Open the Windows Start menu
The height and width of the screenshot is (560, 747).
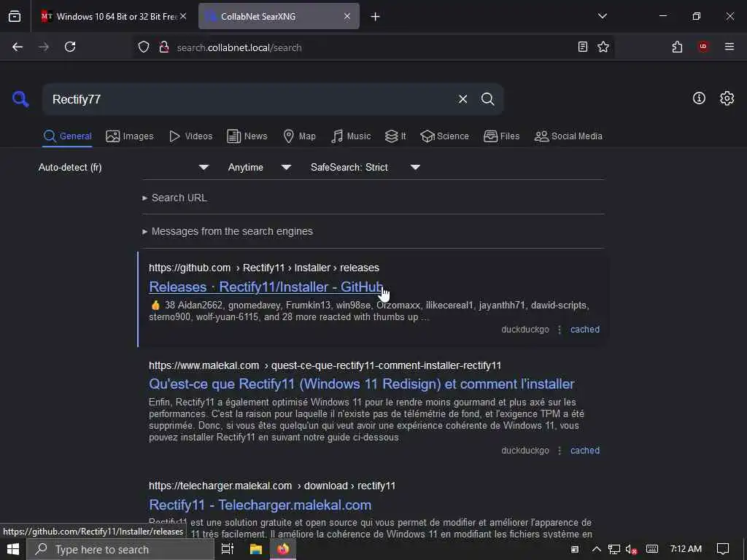tap(13, 549)
